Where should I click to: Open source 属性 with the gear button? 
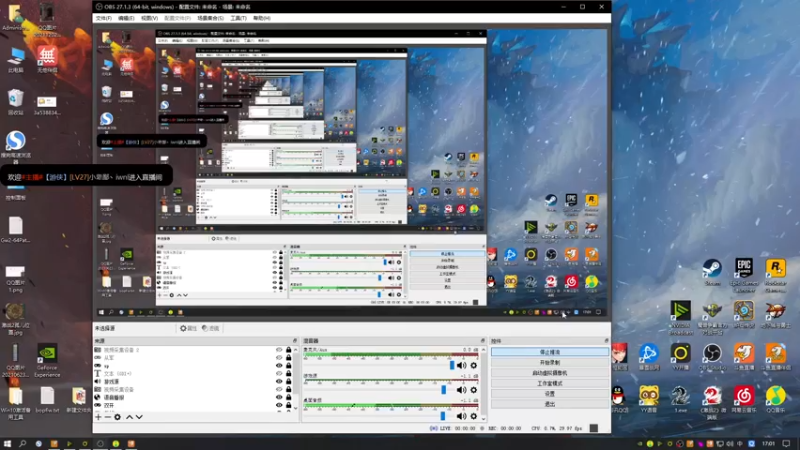(188, 328)
